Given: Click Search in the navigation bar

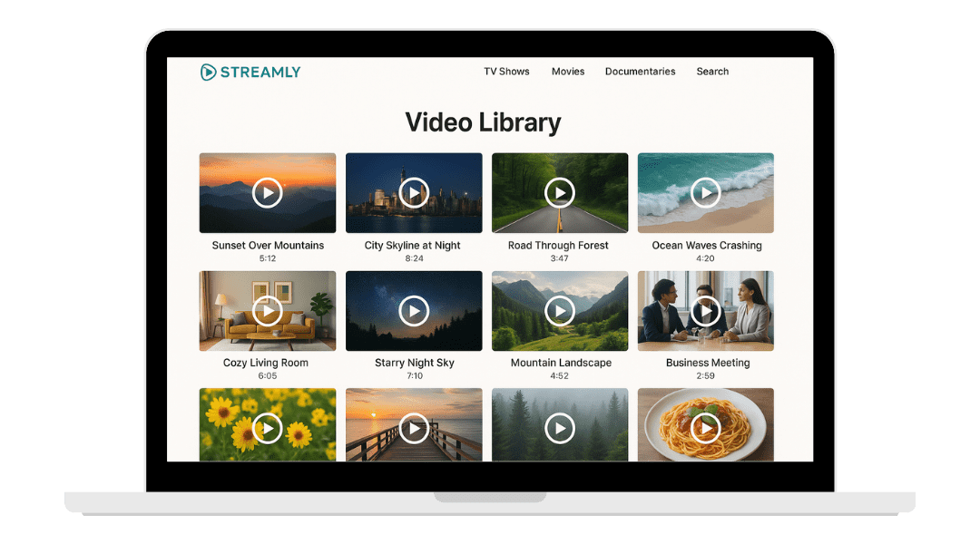Looking at the screenshot, I should coord(712,72).
